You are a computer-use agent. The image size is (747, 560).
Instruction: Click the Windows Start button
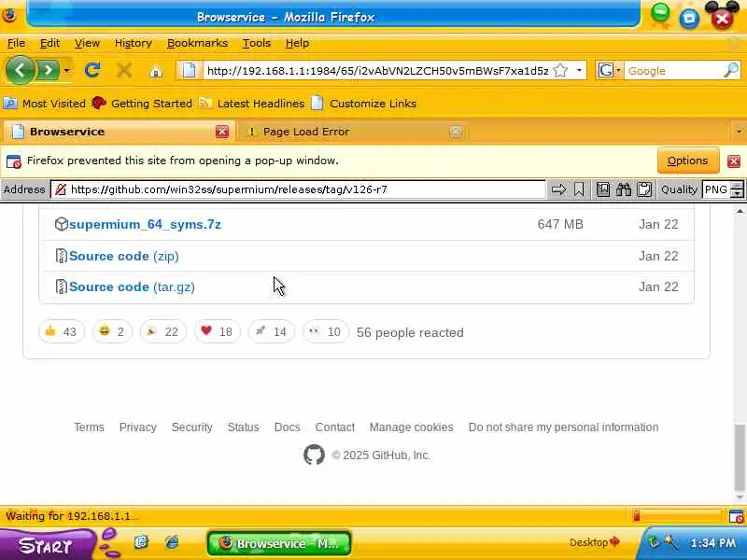click(48, 545)
